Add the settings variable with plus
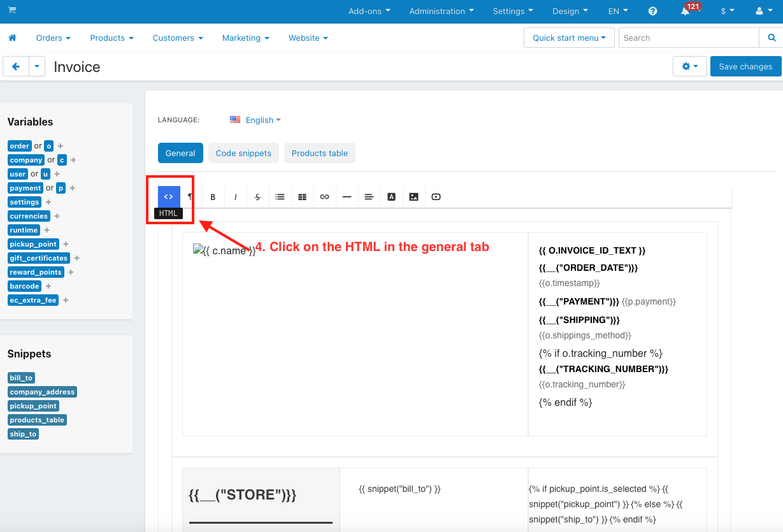 (x=48, y=202)
